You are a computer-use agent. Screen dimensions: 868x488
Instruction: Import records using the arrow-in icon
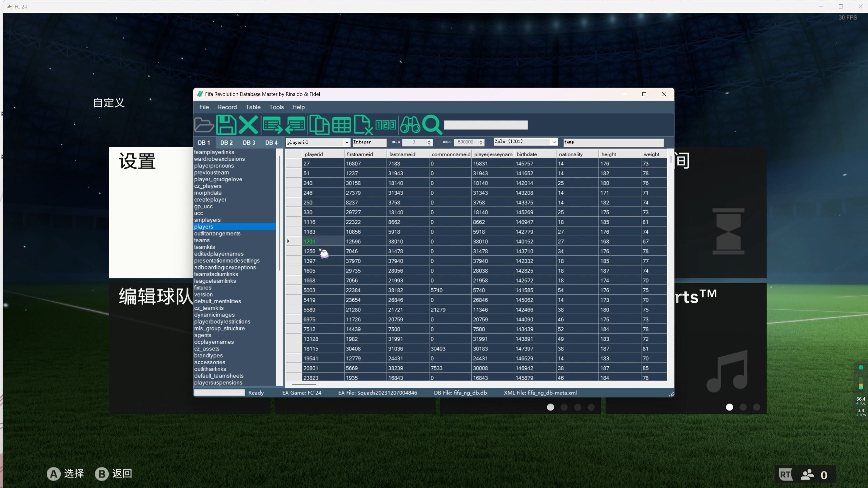point(295,125)
